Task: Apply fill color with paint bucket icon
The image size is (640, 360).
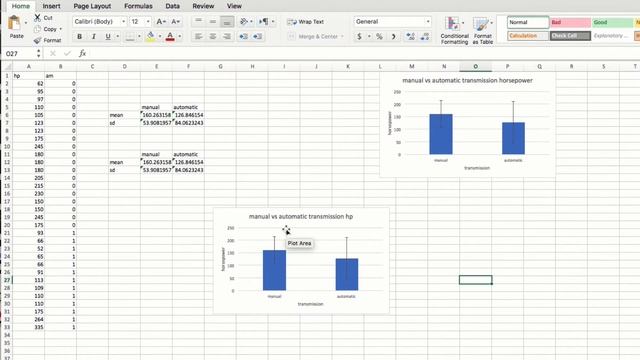Action: click(x=151, y=37)
